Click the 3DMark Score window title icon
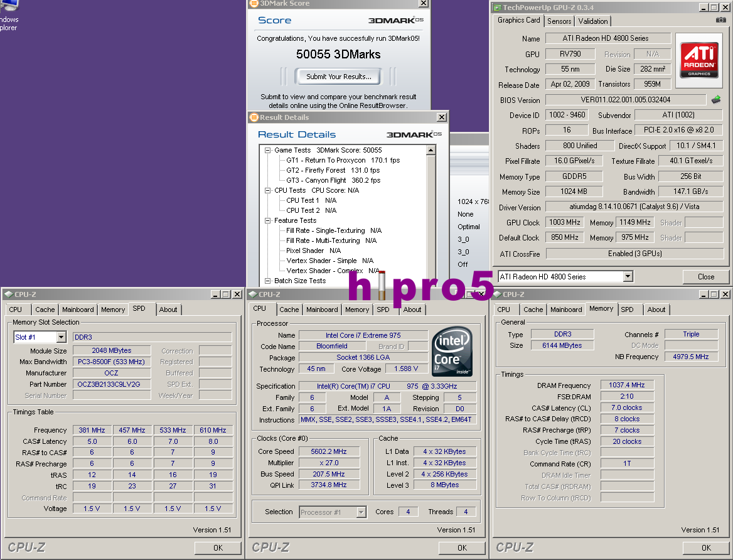Viewport: 733px width, 560px height. [254, 3]
